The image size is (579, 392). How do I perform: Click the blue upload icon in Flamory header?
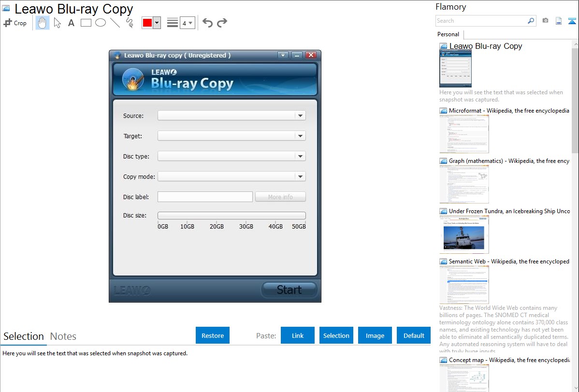[572, 21]
